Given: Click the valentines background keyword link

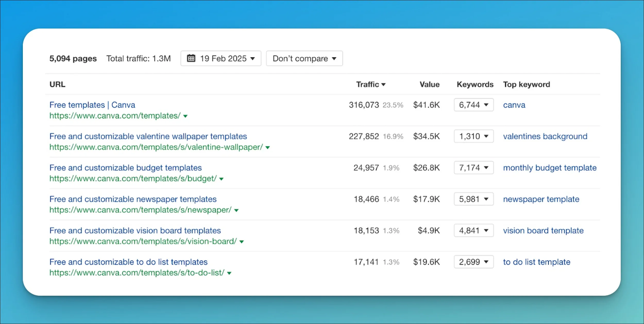Looking at the screenshot, I should [x=545, y=136].
